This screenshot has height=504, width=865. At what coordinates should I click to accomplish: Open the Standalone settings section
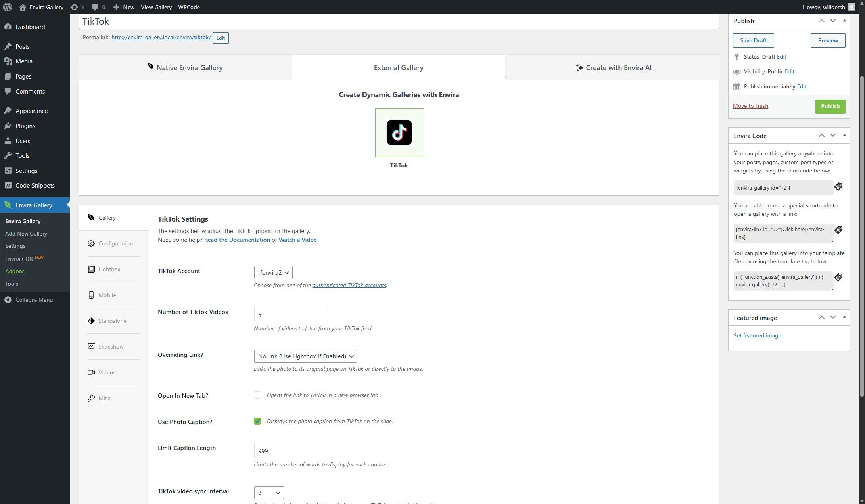tap(112, 321)
